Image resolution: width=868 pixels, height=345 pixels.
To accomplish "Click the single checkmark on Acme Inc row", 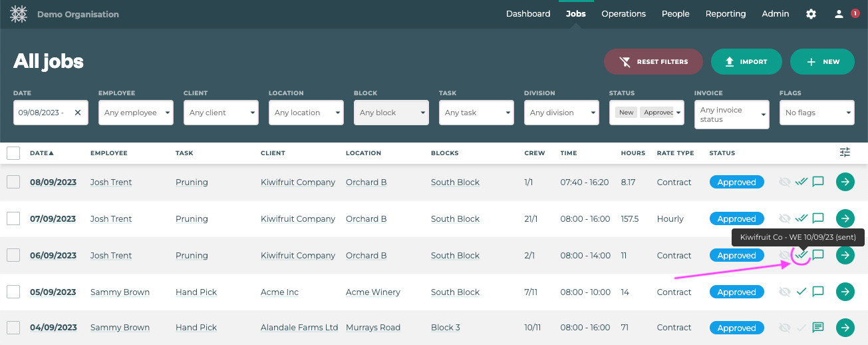I will (801, 292).
